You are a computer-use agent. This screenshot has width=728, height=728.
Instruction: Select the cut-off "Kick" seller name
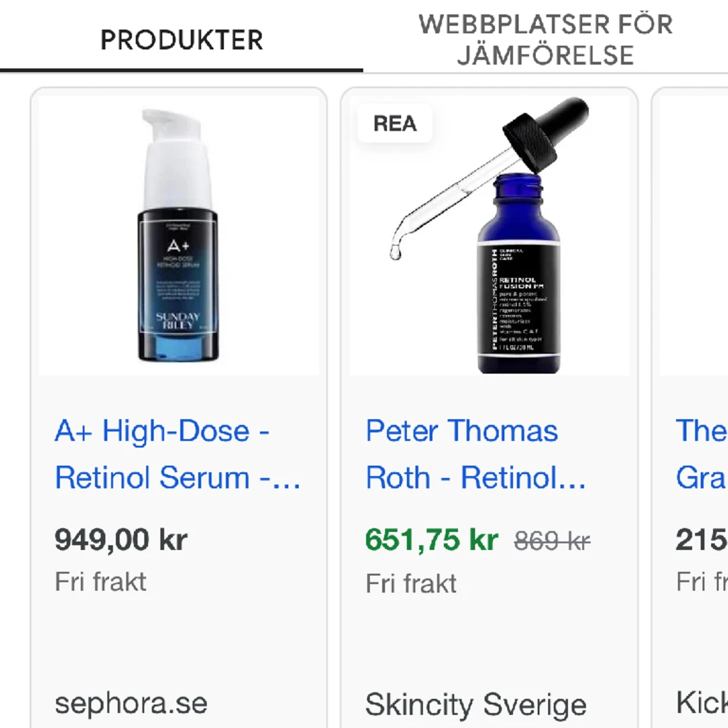(x=701, y=703)
